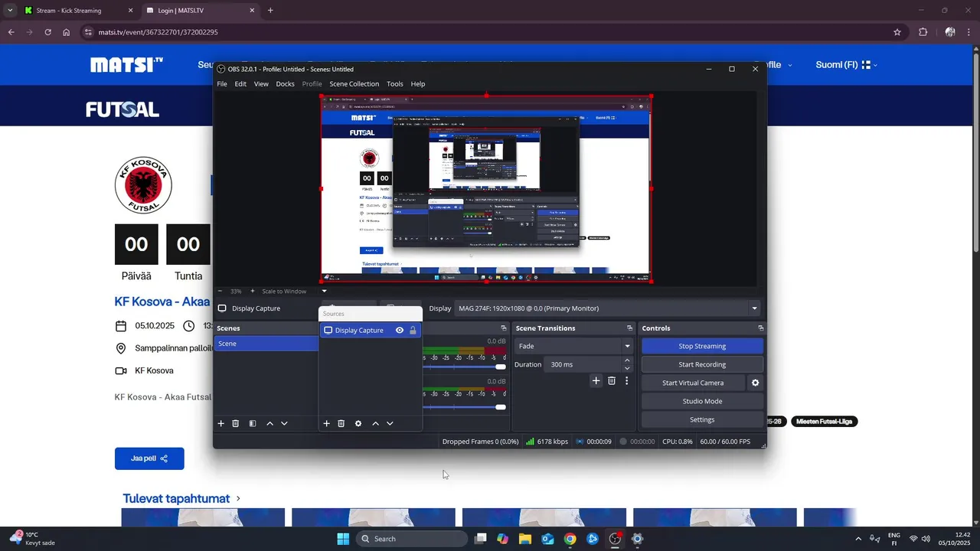Show hidden system tray icons chevron
980x551 pixels.
pyautogui.click(x=857, y=539)
